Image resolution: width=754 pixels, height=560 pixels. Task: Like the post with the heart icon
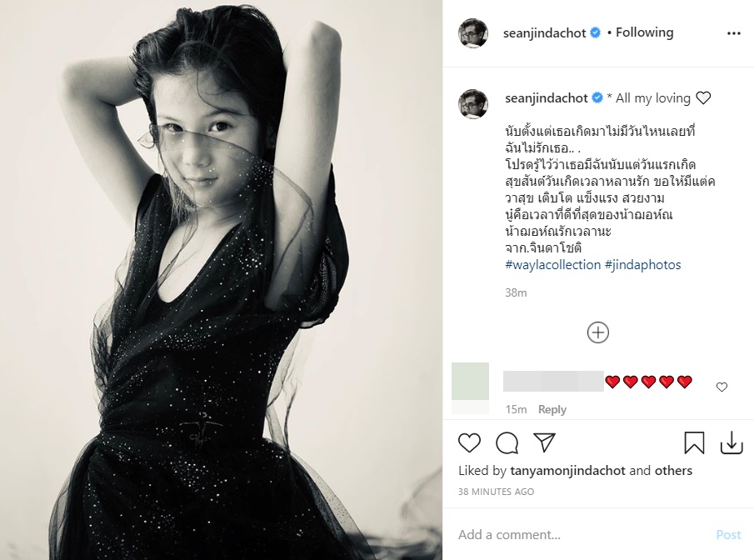(470, 442)
